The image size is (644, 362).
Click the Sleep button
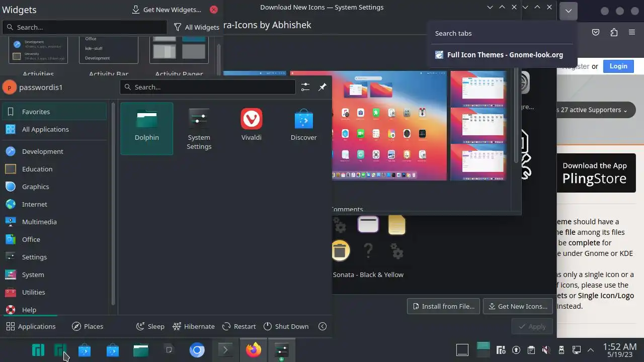[150, 326]
